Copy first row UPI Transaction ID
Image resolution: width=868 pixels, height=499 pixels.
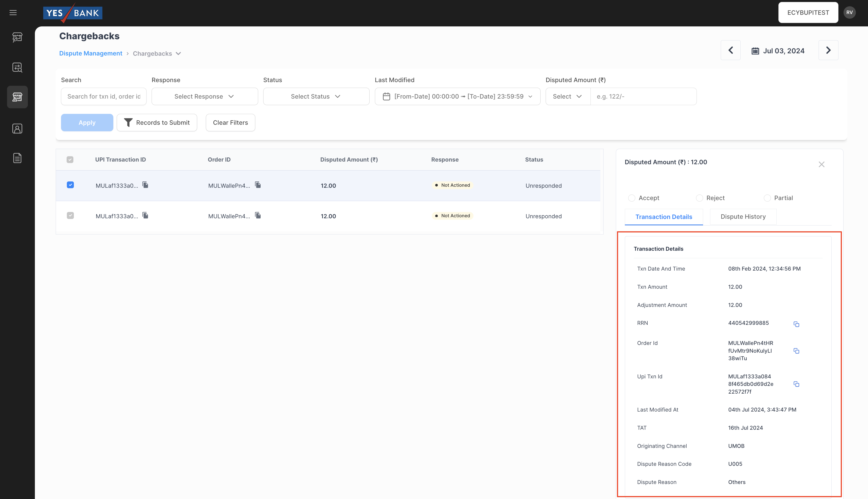pos(145,185)
